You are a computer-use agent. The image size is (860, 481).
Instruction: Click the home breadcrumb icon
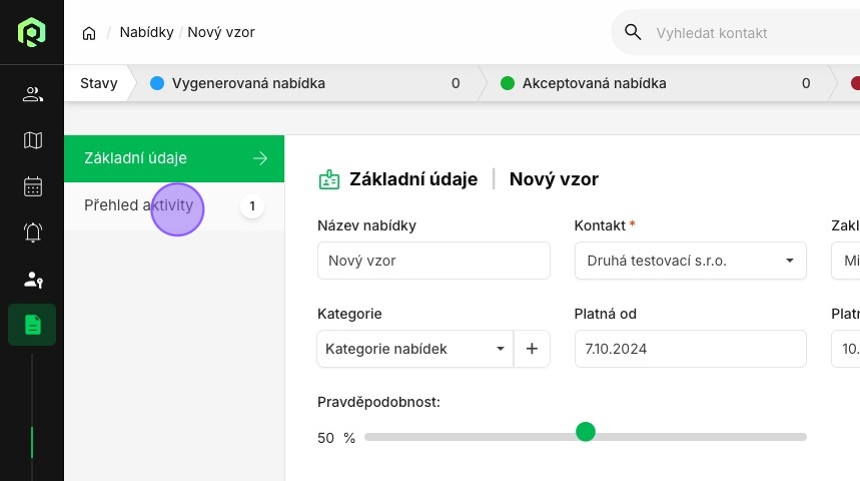coord(89,33)
